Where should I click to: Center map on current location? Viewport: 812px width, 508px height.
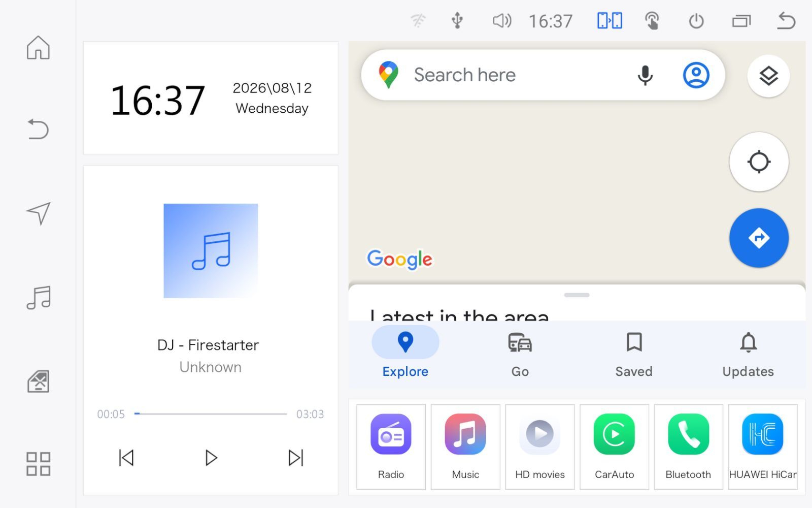coord(759,162)
